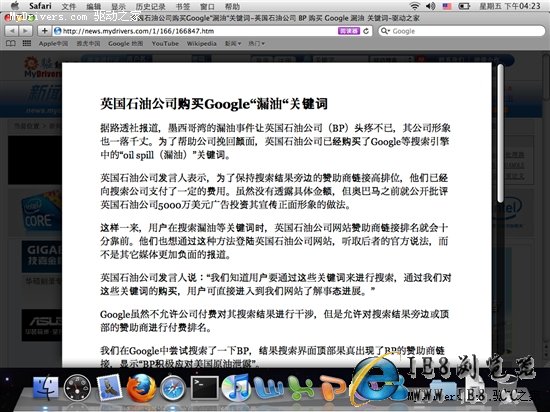
Task: Show Top Sites grid icon
Action: pyautogui.click(x=27, y=43)
